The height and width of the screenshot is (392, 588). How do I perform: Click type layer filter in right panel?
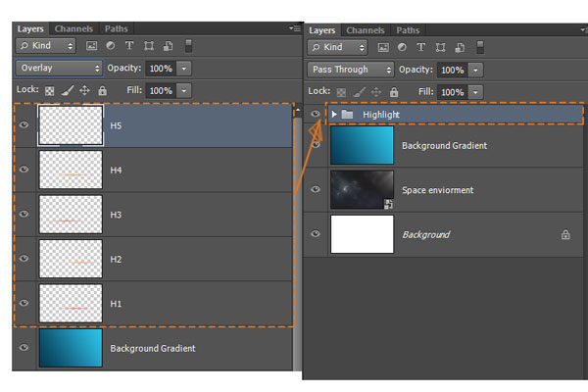420,47
